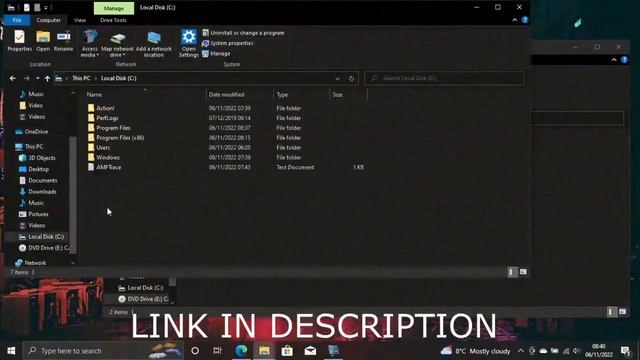The width and height of the screenshot is (640, 360).
Task: Switch to the View tab
Action: point(80,20)
